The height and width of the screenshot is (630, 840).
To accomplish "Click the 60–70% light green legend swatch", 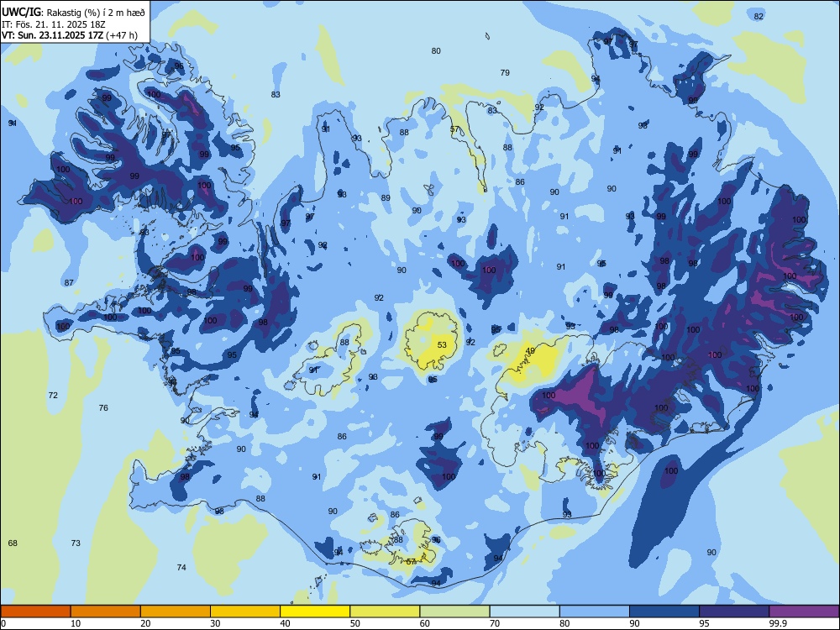I will pyautogui.click(x=454, y=612).
